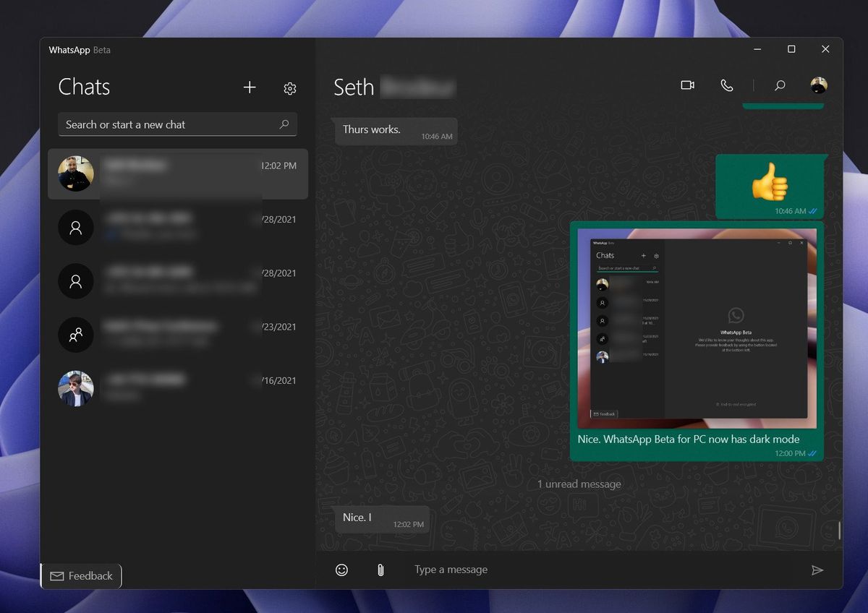Viewport: 868px width, 613px height.
Task: Click the 'Nice. I' message bubble
Action: [x=382, y=519]
